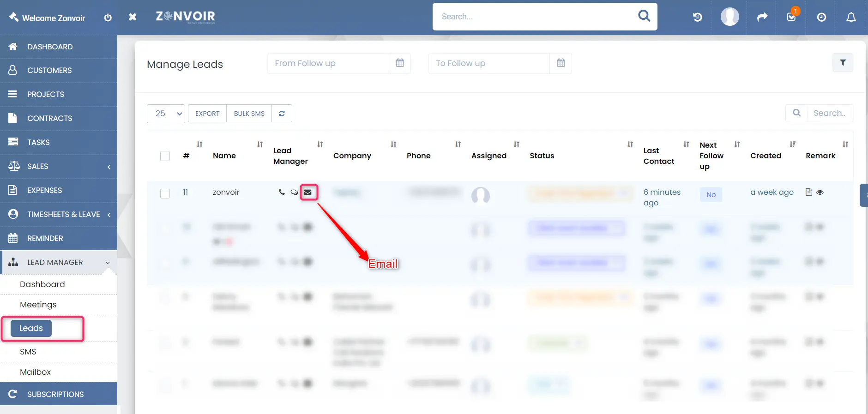Open the zonvoir lead name
Viewport: 868px width, 414px height.
(226, 192)
